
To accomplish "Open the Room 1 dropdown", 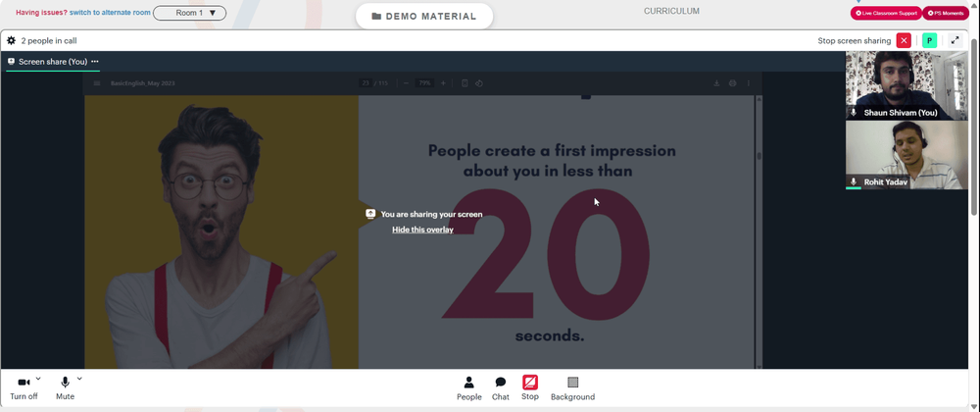I will coord(190,13).
